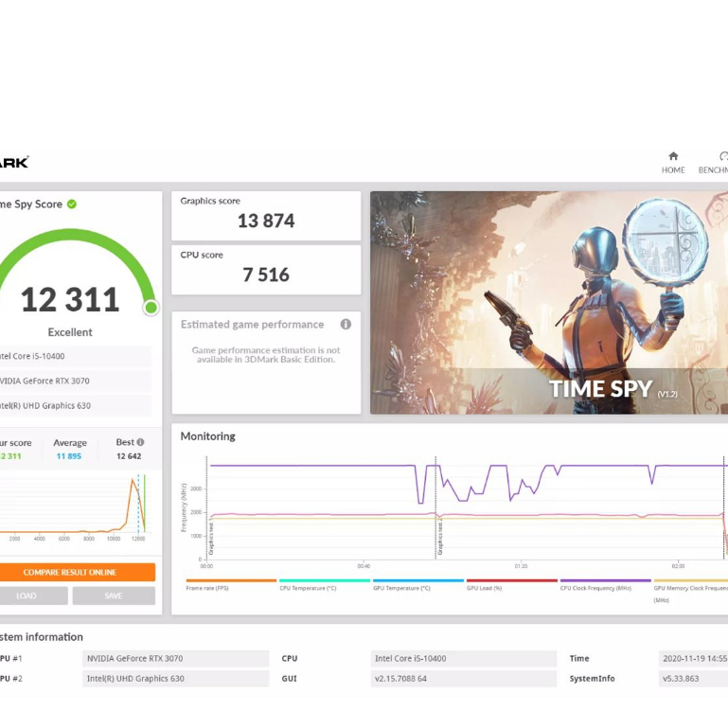Click the Save button
728x728 pixels.
coord(114,595)
